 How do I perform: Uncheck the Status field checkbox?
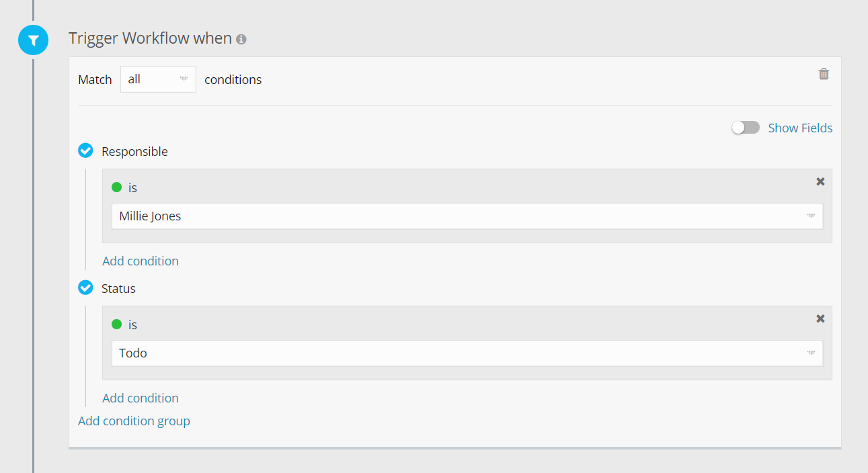pos(85,288)
